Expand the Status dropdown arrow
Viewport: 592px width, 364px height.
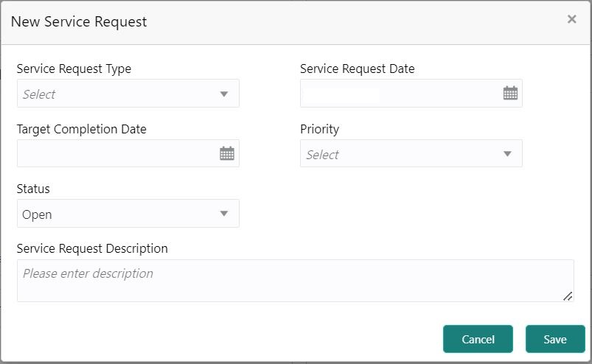(x=224, y=214)
